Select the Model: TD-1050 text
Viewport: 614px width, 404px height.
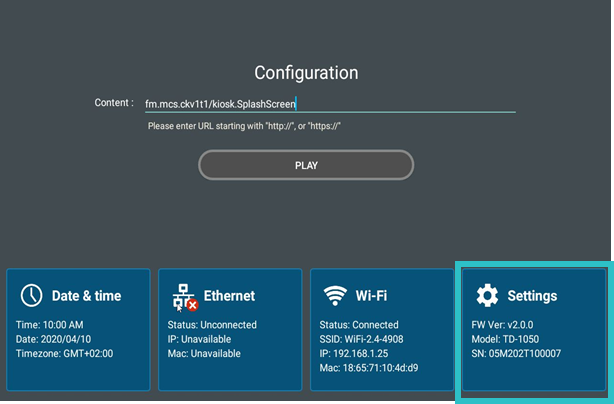tap(505, 339)
